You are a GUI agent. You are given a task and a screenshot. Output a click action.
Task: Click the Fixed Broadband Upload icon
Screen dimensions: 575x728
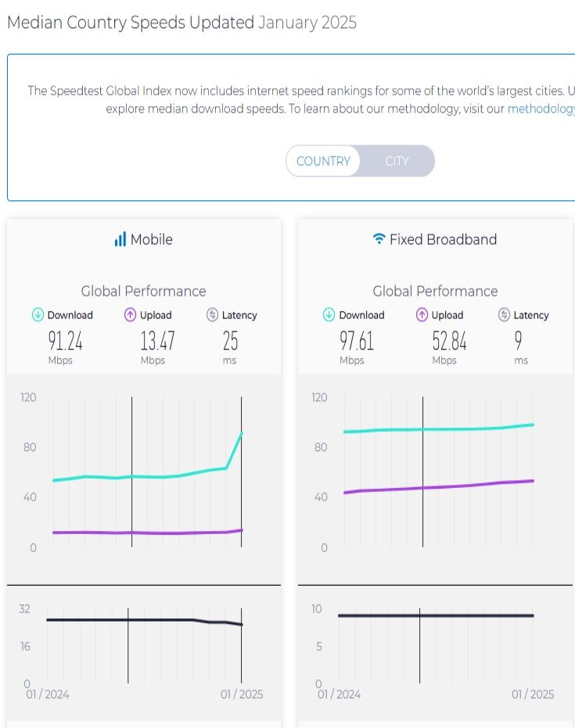point(422,314)
